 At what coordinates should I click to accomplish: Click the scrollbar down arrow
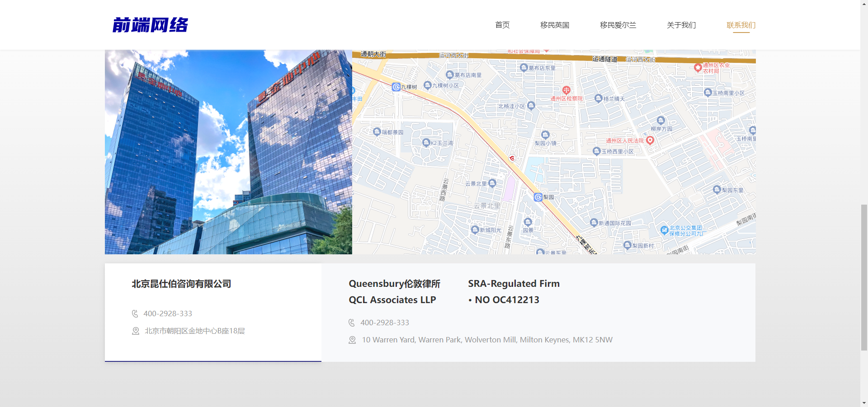coord(864,403)
